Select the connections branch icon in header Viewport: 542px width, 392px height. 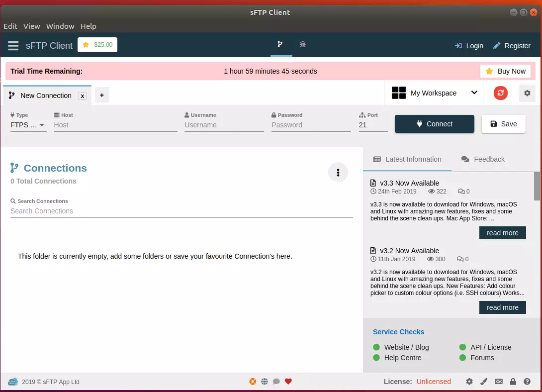tap(280, 44)
